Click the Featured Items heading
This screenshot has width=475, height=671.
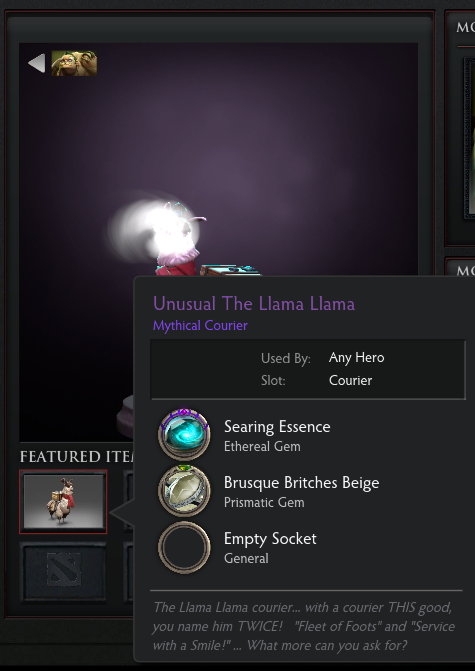point(77,457)
